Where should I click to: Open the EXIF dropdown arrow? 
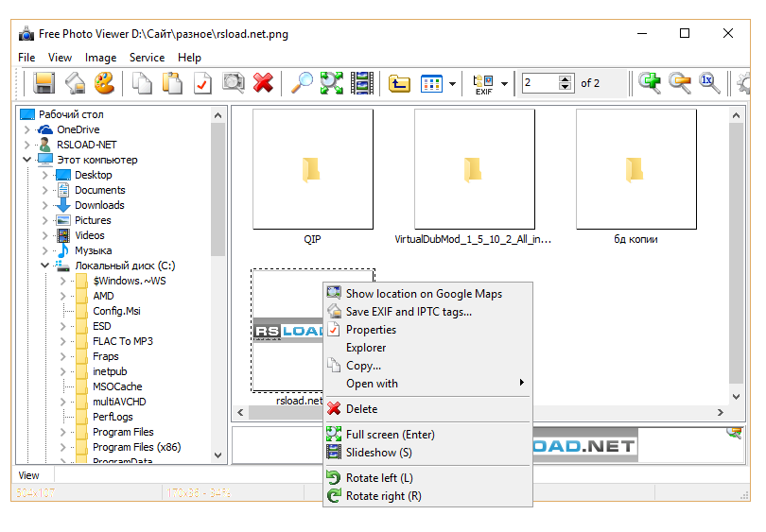click(x=504, y=84)
